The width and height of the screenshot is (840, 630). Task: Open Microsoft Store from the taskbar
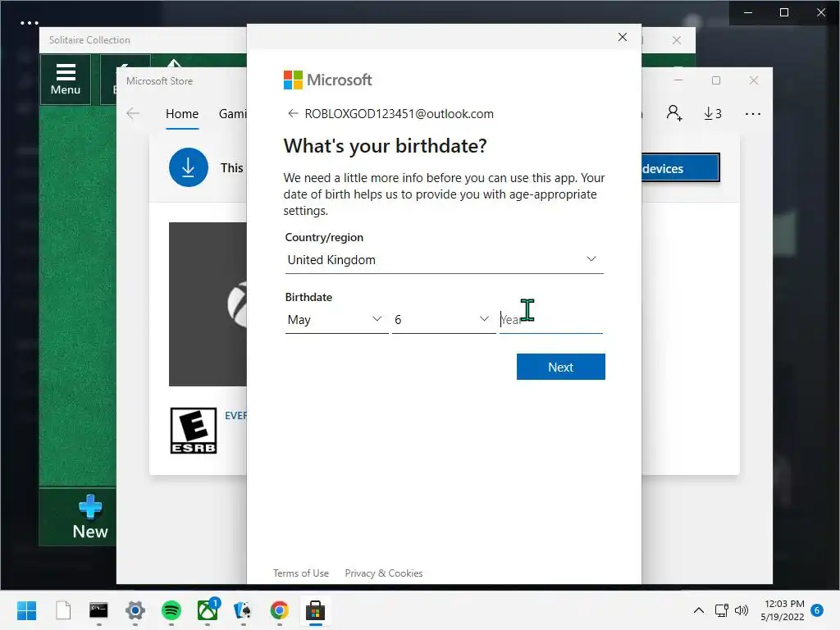(x=316, y=610)
